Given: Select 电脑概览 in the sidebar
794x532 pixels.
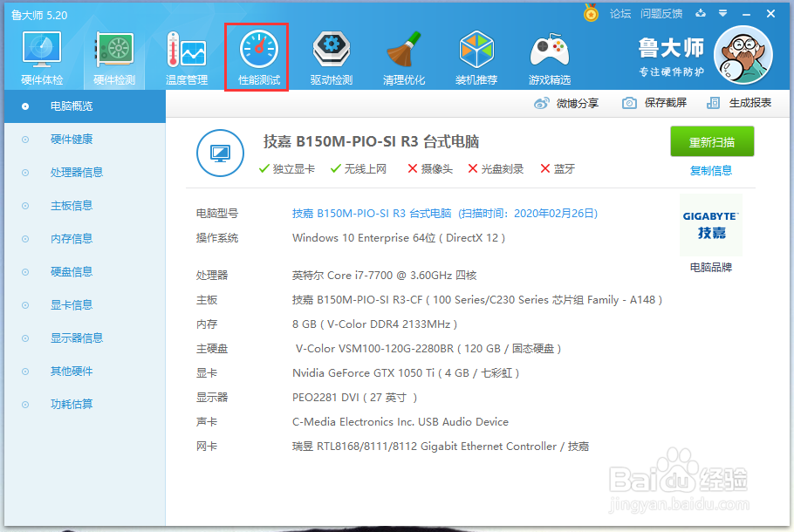Looking at the screenshot, I should pos(86,106).
